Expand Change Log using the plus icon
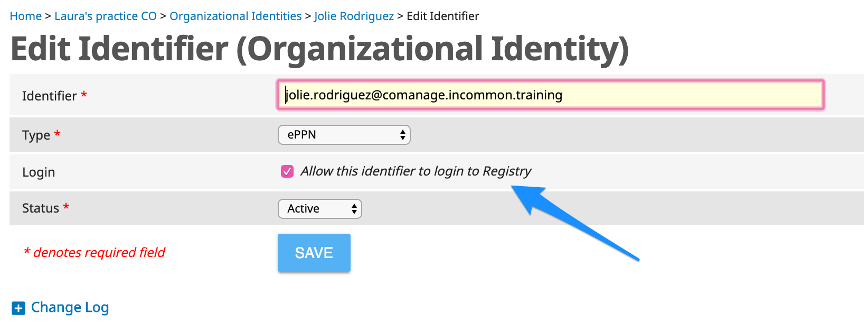Viewport: 868px width, 331px height. click(x=18, y=308)
